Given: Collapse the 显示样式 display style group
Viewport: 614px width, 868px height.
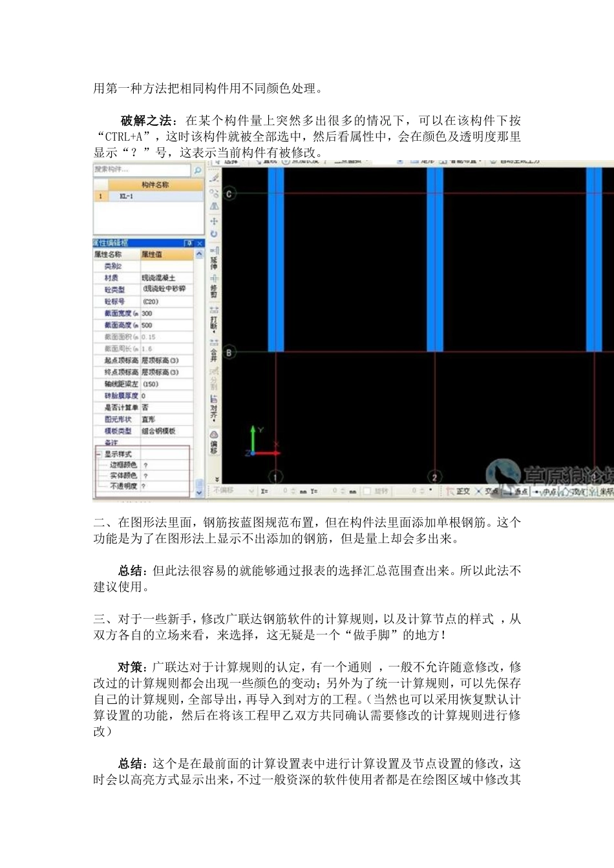Looking at the screenshot, I should click(99, 454).
